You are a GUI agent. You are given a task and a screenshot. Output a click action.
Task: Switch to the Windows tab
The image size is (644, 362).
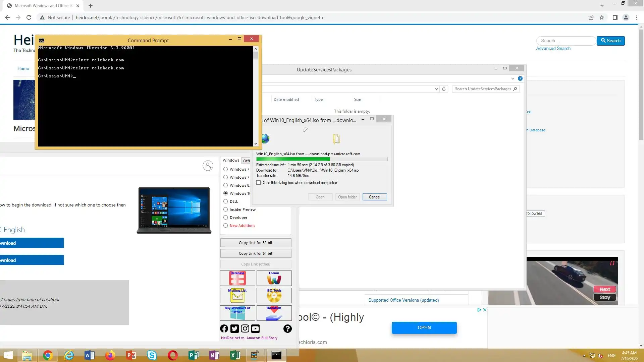point(231,161)
